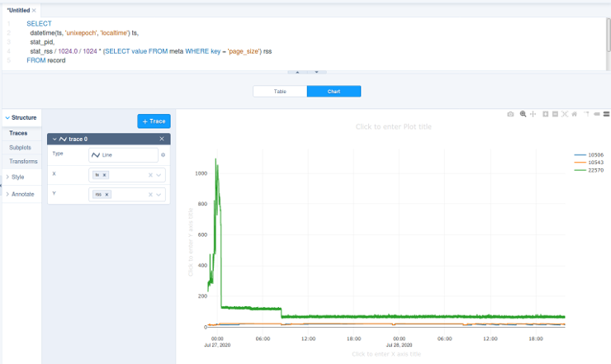Expand the Style section in sidebar
Viewport: 611px width, 364px height.
point(17,177)
